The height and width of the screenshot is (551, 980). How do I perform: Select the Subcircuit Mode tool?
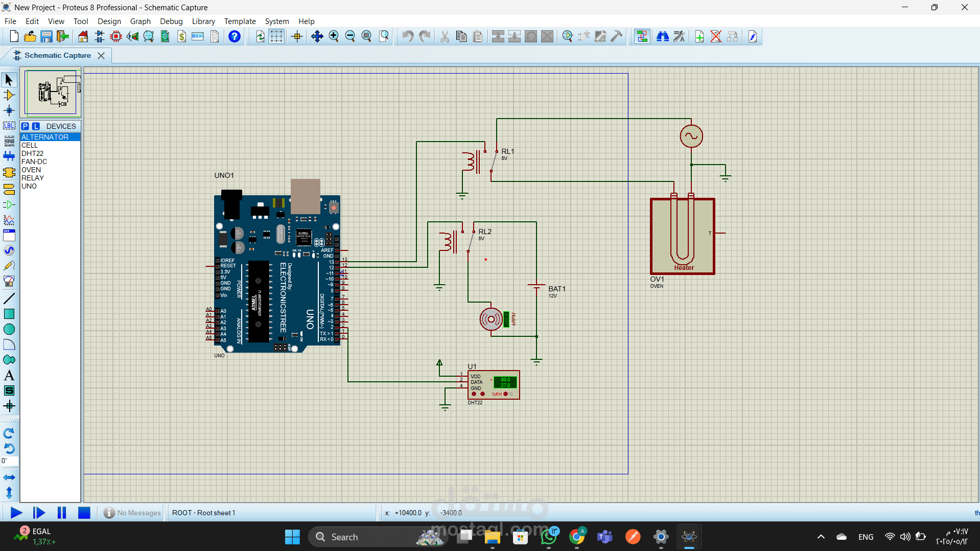tap(9, 173)
